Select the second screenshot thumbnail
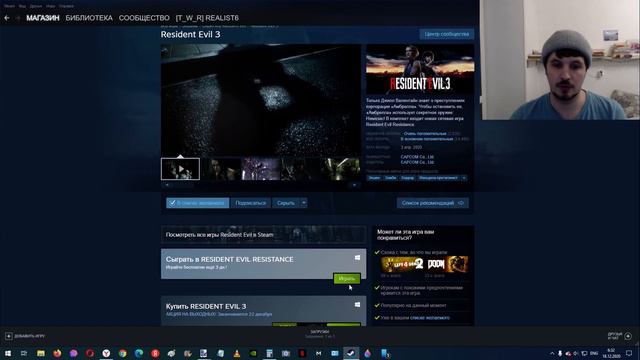Screen dimensions: 640x360 pyautogui.click(x=220, y=169)
